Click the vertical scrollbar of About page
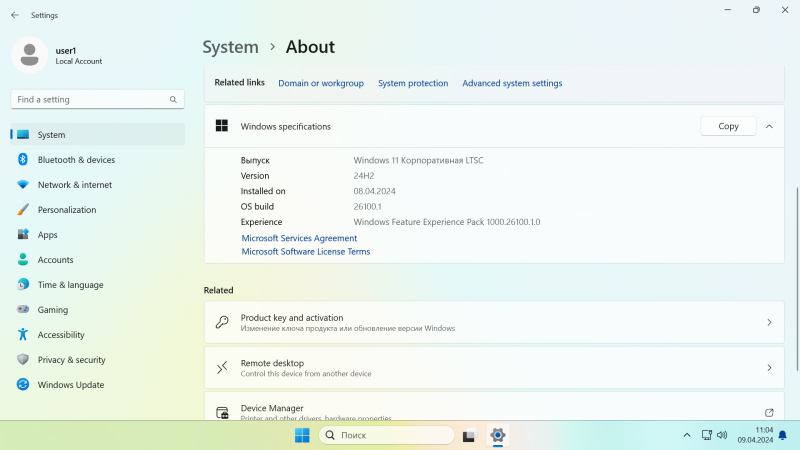The width and height of the screenshot is (800, 450). coord(797,279)
